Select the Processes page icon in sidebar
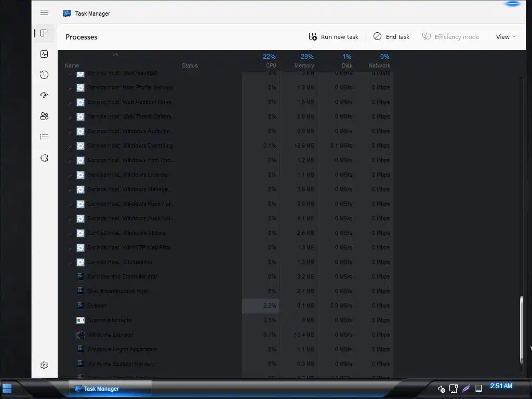Screen dimensions: 532x399 (44, 33)
